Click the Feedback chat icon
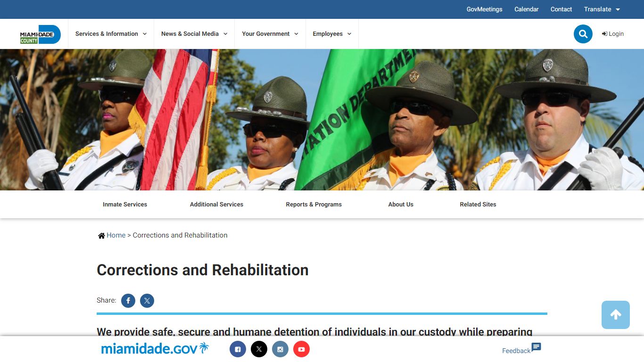The image size is (644, 362). pyautogui.click(x=536, y=347)
